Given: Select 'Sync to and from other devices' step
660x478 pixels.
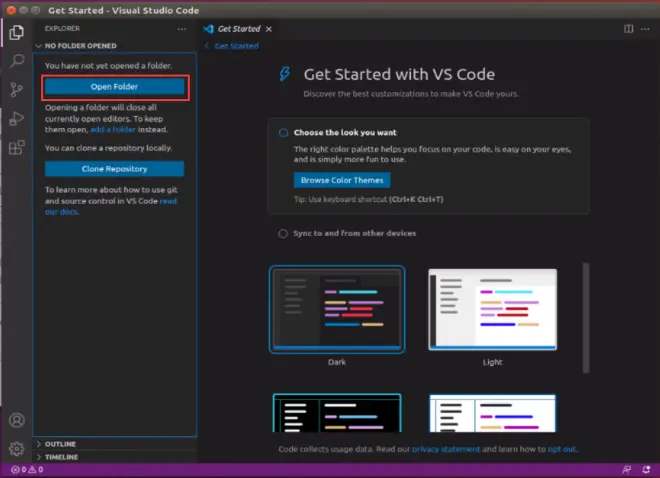Looking at the screenshot, I should (347, 233).
